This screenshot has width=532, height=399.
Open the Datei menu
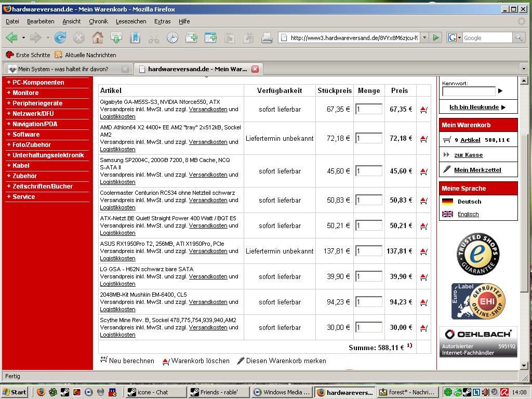point(12,21)
